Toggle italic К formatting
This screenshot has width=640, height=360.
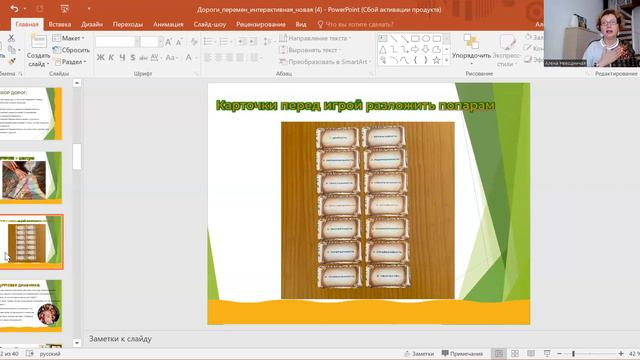coord(111,58)
